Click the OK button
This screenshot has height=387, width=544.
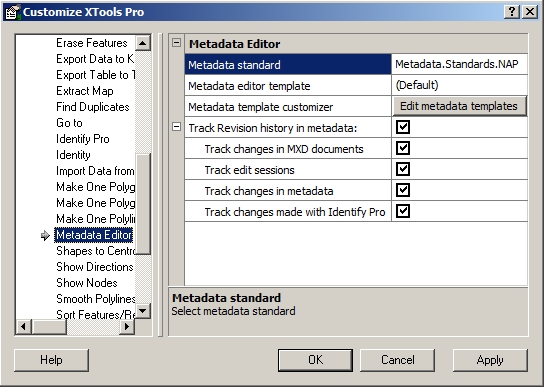pyautogui.click(x=315, y=360)
